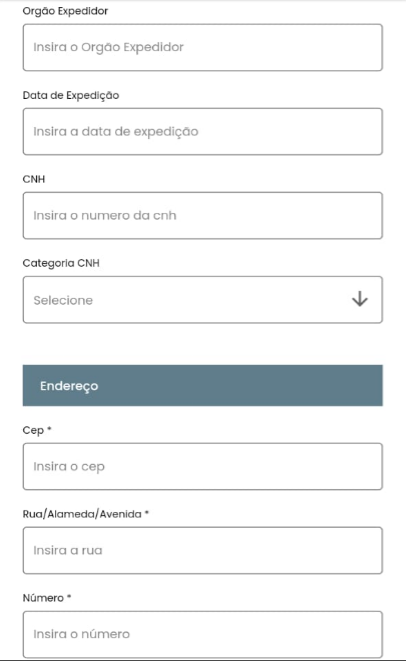Click the Categoria CNH label
Image resolution: width=406 pixels, height=661 pixels.
coord(61,263)
